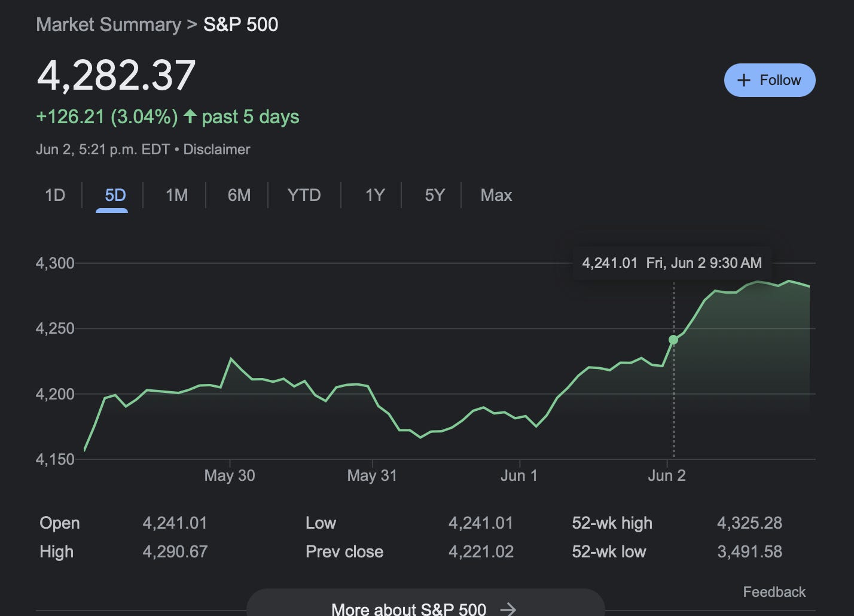Screen dimensions: 854x616
Task: Click the plus icon in Follow button
Action: [x=743, y=80]
